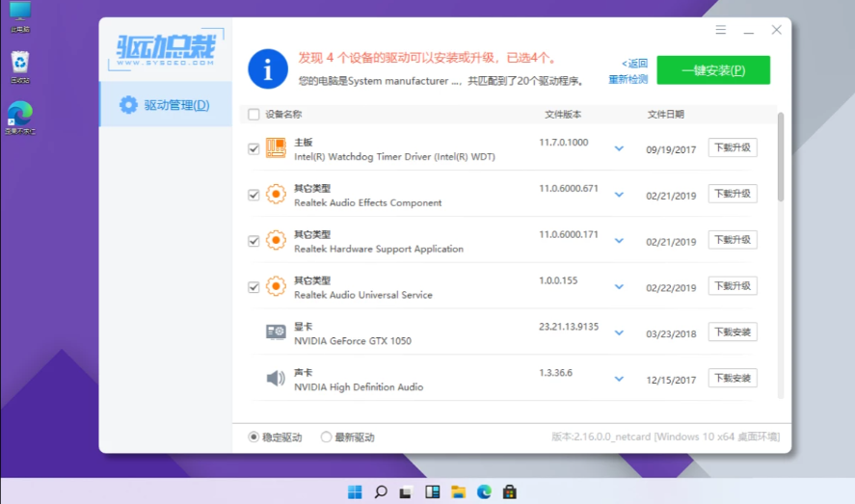Select the Recycle Bin desktop icon
Viewport: 855px width, 504px height.
(x=20, y=67)
